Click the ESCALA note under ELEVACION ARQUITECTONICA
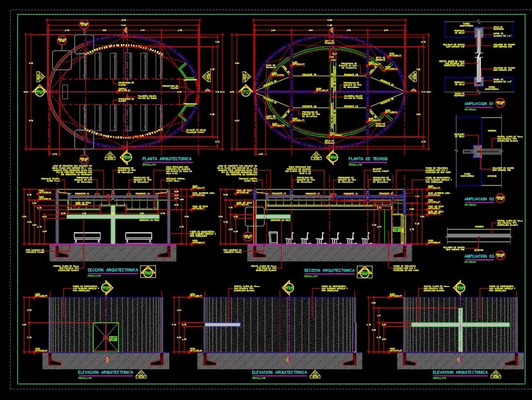The width and height of the screenshot is (532, 400). [x=86, y=377]
